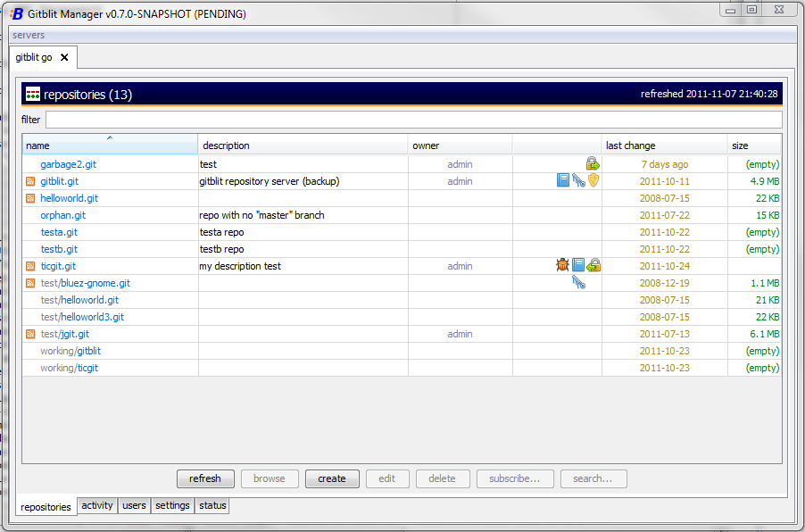Click the blue book icon in ticgit.git row
Viewport: 805px width, 532px height.
click(578, 265)
